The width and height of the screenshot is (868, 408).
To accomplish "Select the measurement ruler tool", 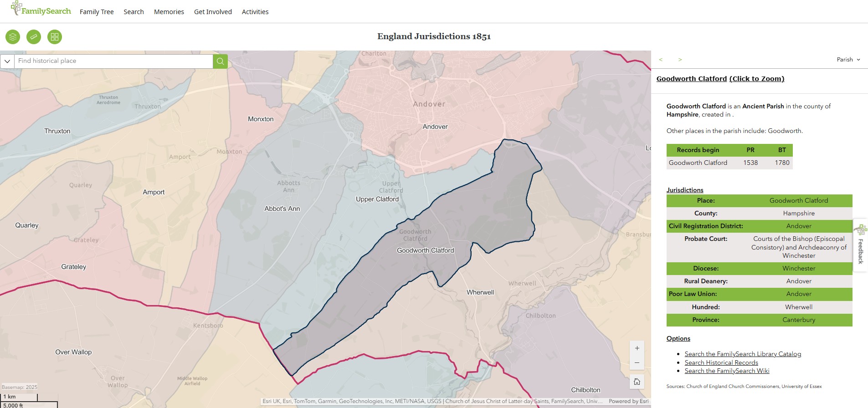I will click(34, 37).
